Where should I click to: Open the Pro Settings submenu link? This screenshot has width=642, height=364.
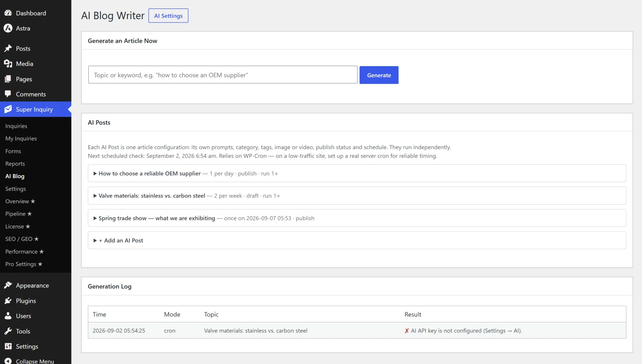click(x=24, y=264)
